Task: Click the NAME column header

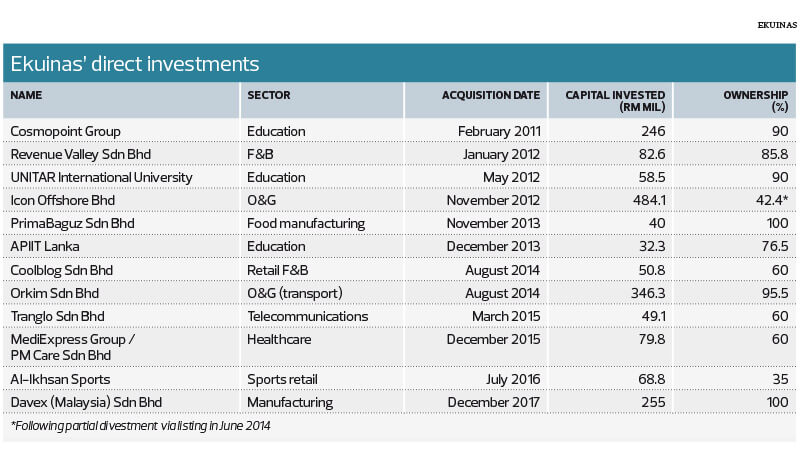Action: [x=28, y=95]
